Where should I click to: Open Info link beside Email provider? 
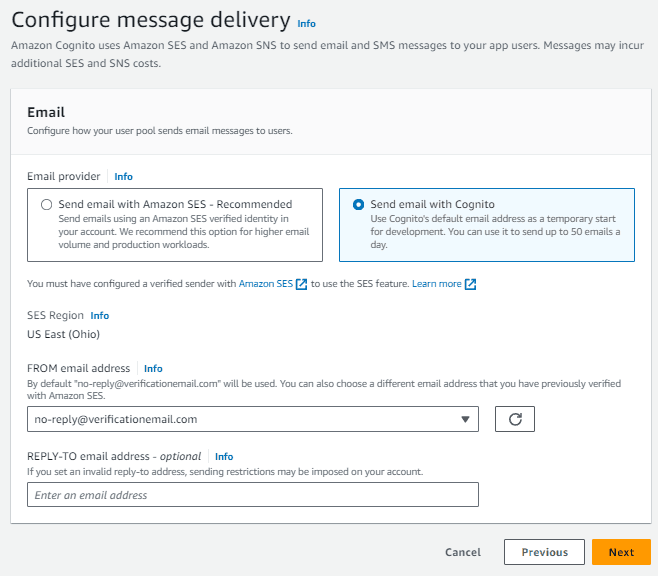[123, 177]
